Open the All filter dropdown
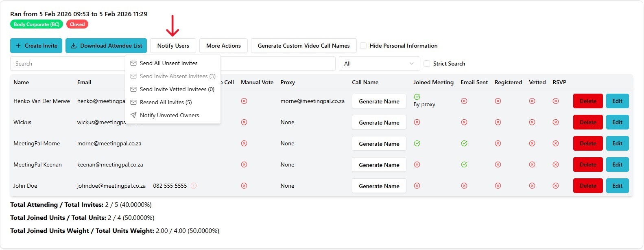Image resolution: width=644 pixels, height=250 pixels. coord(379,64)
